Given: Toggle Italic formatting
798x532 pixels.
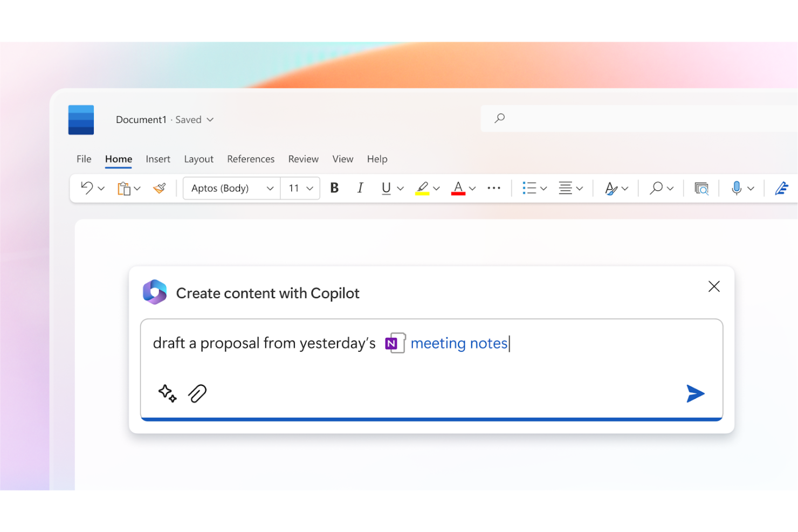Looking at the screenshot, I should tap(360, 188).
